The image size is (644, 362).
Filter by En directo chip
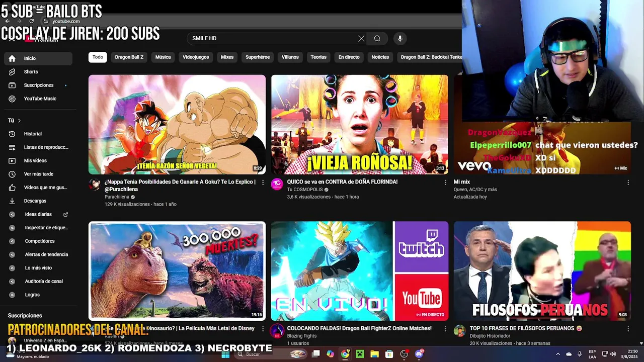349,57
